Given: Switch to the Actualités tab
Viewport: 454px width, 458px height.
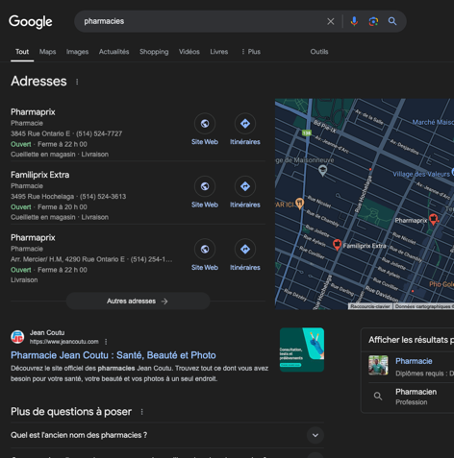Looking at the screenshot, I should [x=114, y=52].
